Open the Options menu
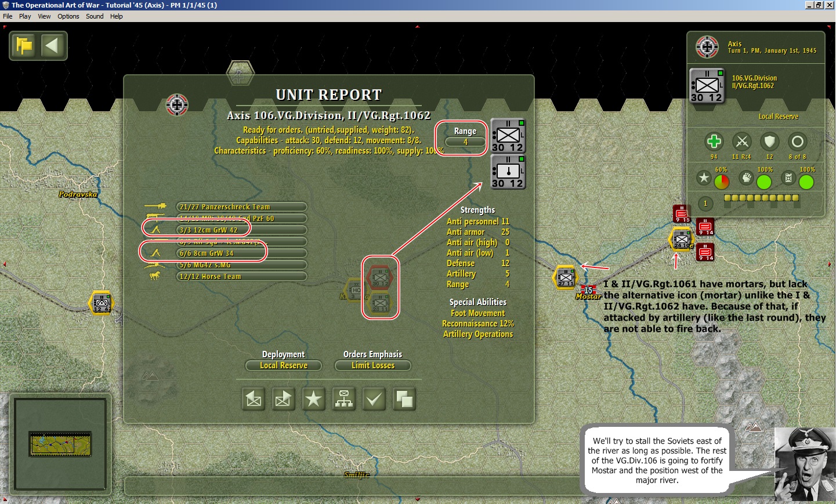The width and height of the screenshot is (836, 504). pyautogui.click(x=68, y=16)
